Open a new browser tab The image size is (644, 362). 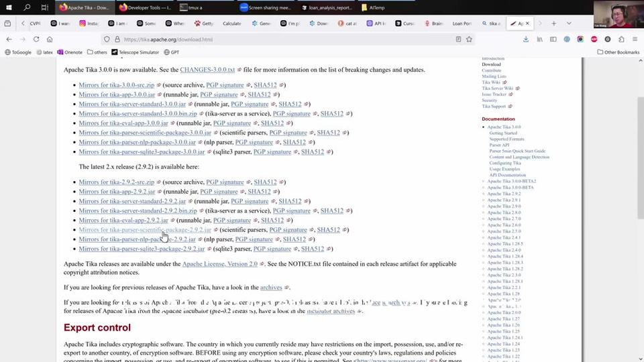click(553, 23)
